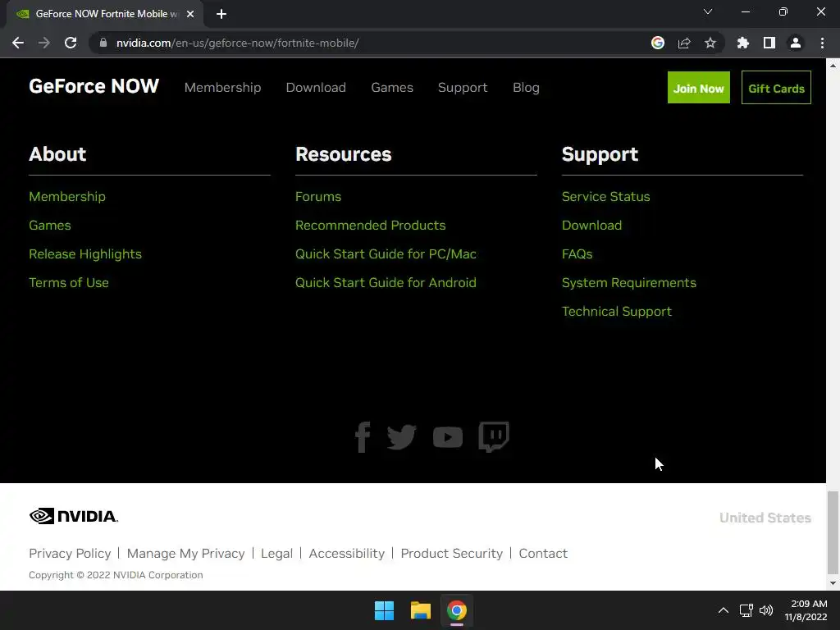This screenshot has width=840, height=630.
Task: Open Service Status link
Action: (x=606, y=197)
